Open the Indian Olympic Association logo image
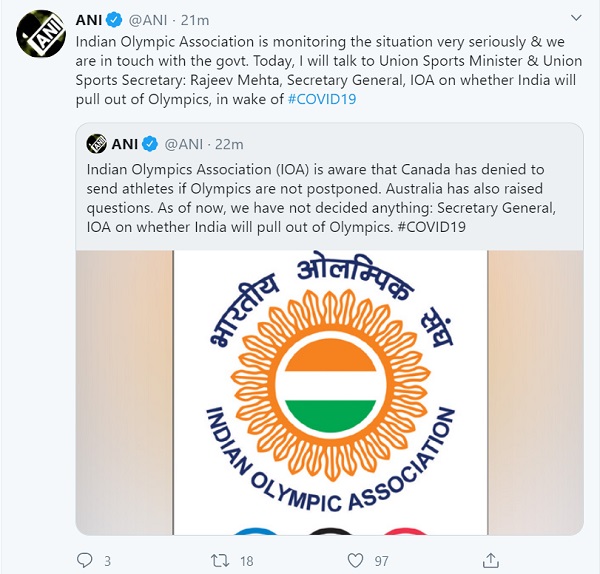The image size is (600, 574). pos(329,392)
